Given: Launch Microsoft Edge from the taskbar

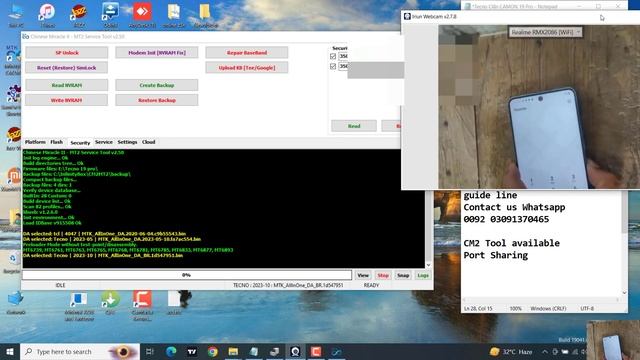Looking at the screenshot, I should coord(171,351).
